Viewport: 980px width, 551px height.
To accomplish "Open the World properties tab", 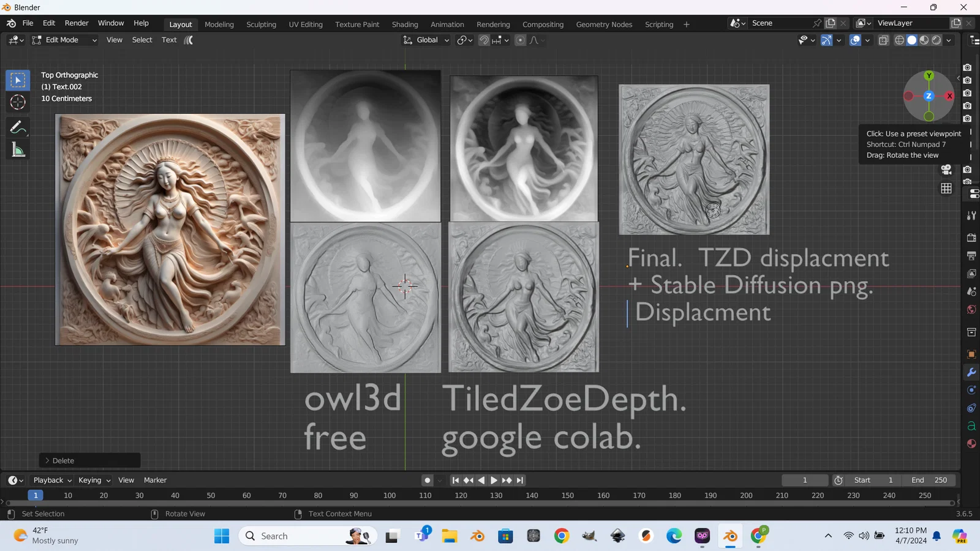I will click(x=971, y=310).
